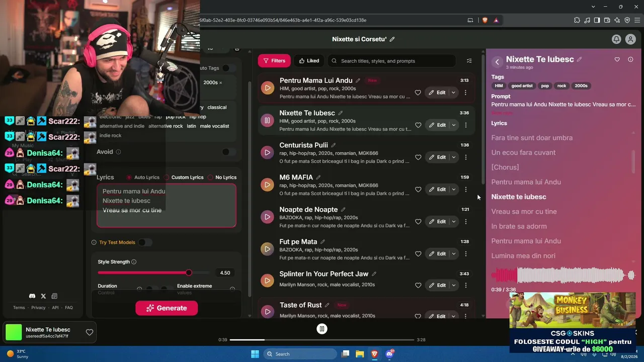Expand Edit options for Splinter In Your Perfect Jaw
This screenshot has height=362, width=644.
[453, 285]
